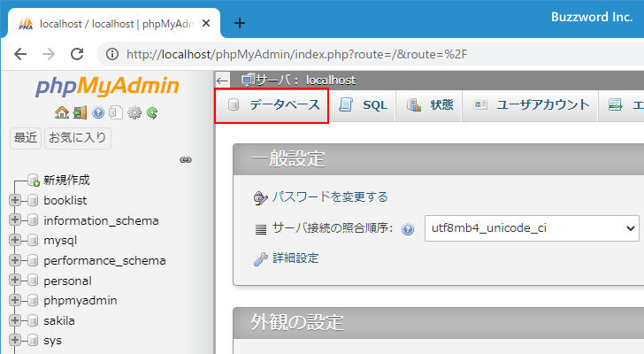Click the お気に入り favorites button
The width and height of the screenshot is (644, 354).
click(78, 138)
